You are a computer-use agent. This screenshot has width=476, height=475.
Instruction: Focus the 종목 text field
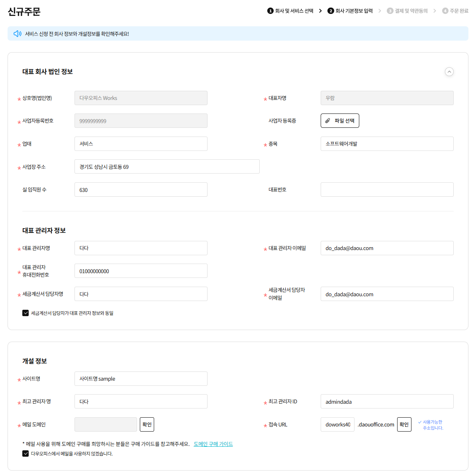386,144
